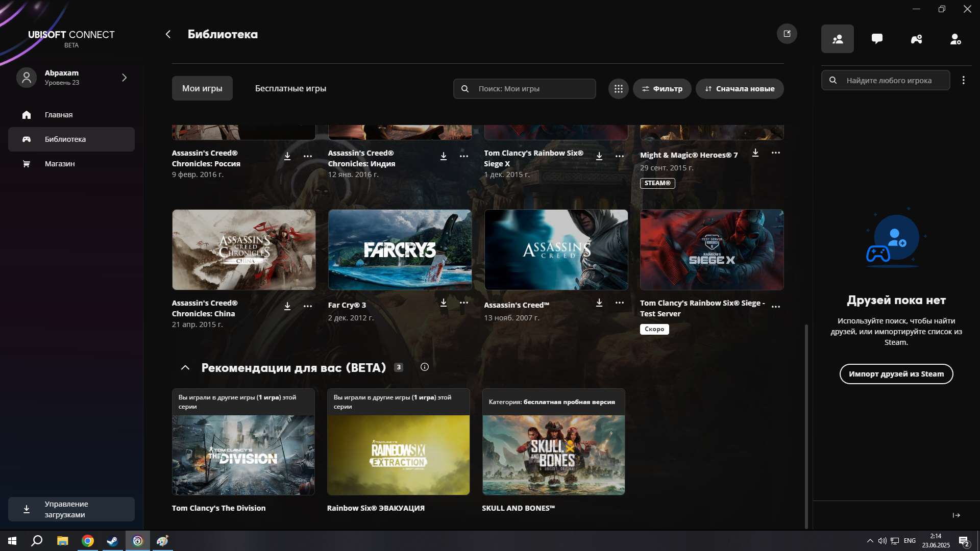The width and height of the screenshot is (980, 551).
Task: Expand the Abpaxam profile panel arrow
Action: coord(124,78)
